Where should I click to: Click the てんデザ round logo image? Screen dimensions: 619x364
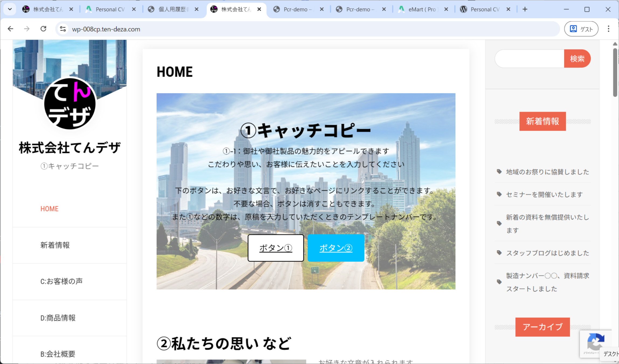pyautogui.click(x=70, y=104)
